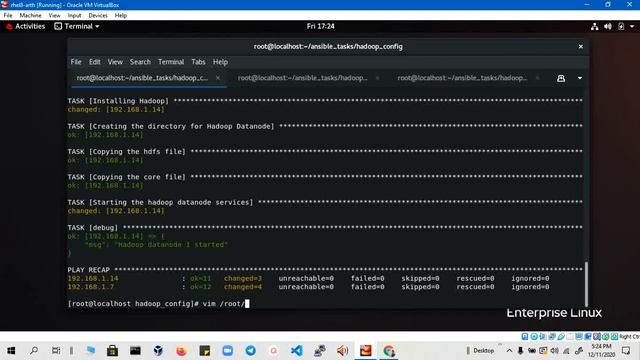640x360 pixels.
Task: Close the second terminal tab
Action: tap(378, 78)
